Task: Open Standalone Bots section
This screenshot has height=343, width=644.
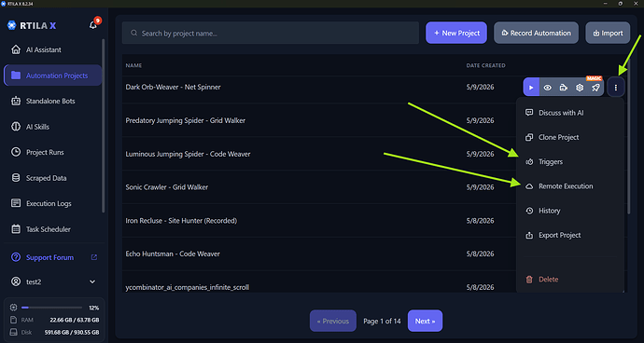Action: coord(52,101)
